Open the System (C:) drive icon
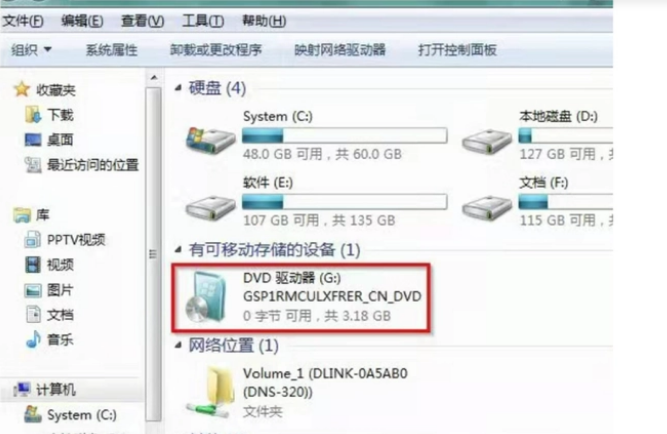The height and width of the screenshot is (434, 667). (211, 140)
